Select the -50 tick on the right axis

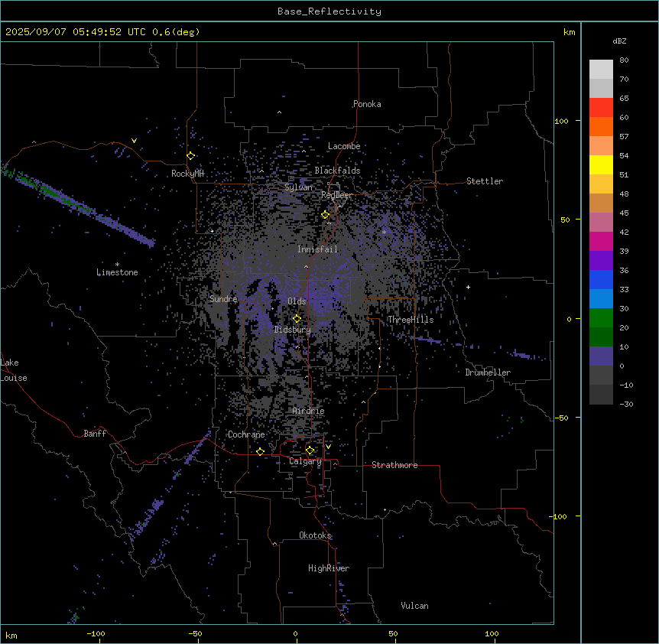(x=561, y=418)
